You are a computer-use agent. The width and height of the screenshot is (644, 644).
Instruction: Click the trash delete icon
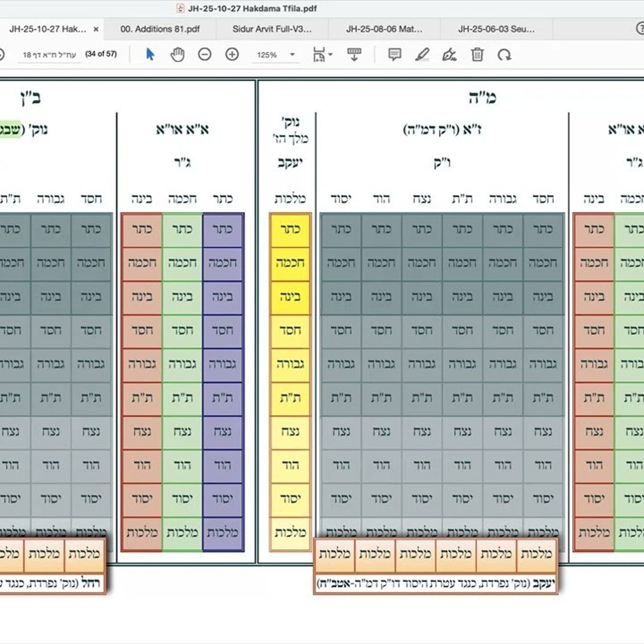click(477, 55)
